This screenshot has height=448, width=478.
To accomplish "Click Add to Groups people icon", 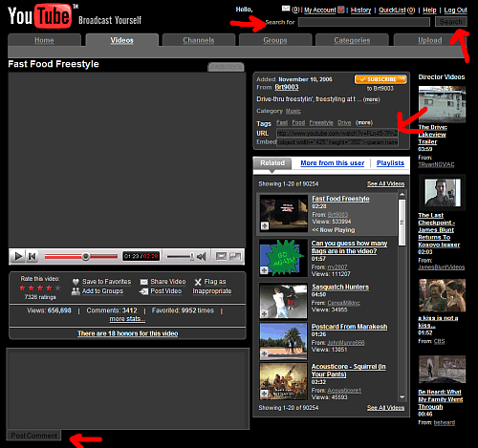I will click(x=76, y=291).
